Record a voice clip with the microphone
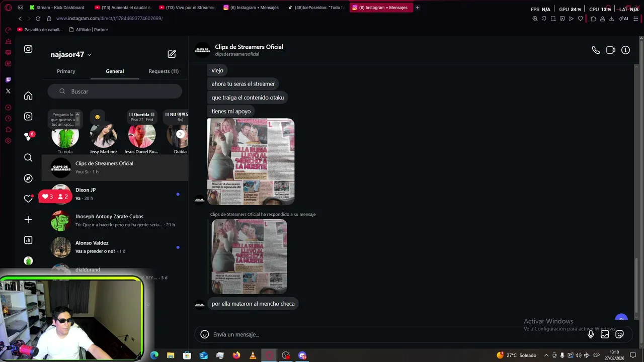This screenshot has width=644, height=362. coord(591,334)
